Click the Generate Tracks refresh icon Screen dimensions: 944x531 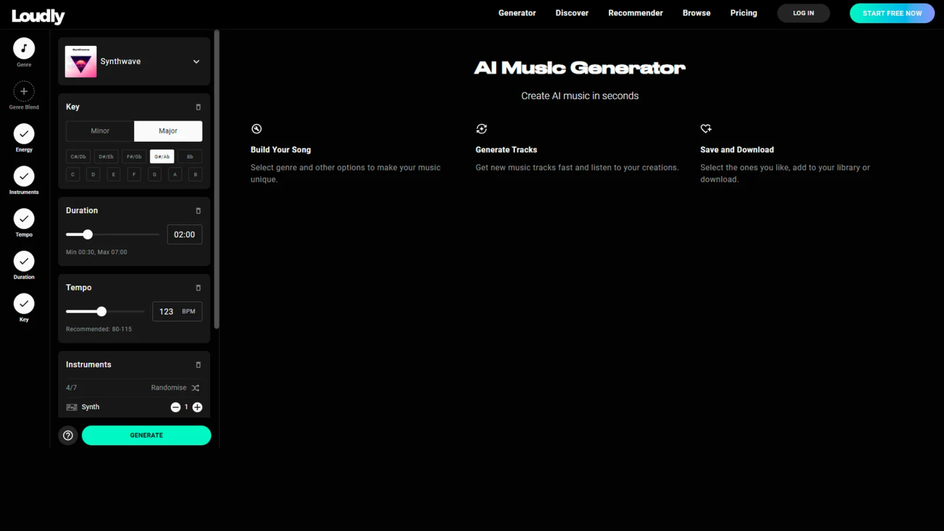point(482,129)
